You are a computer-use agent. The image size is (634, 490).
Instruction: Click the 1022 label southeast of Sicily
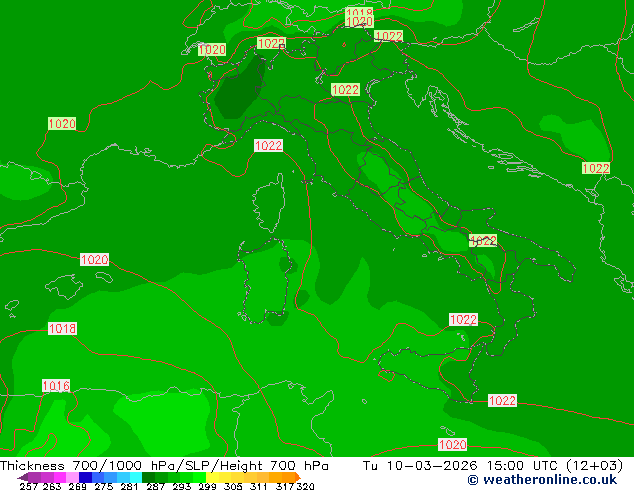(502, 400)
